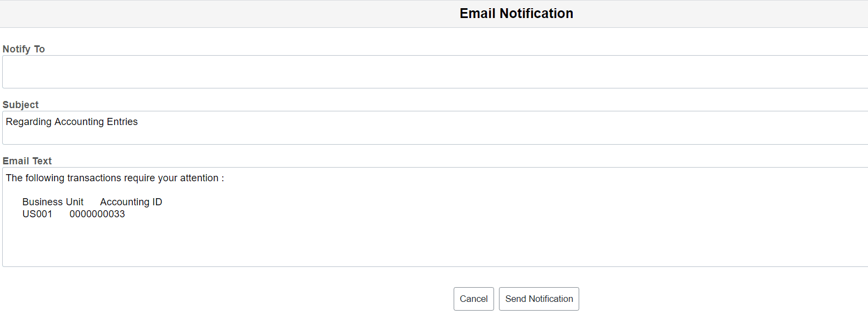Click the Business Unit value US001

click(x=37, y=213)
